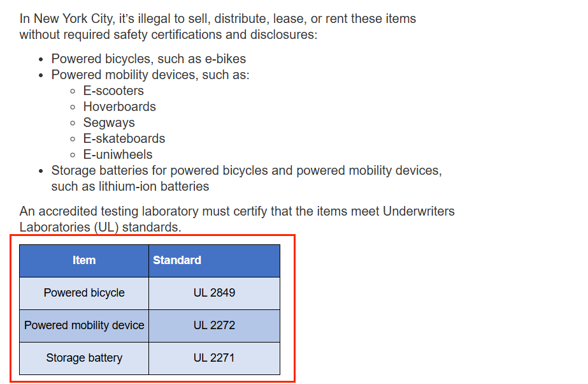Image resolution: width=588 pixels, height=384 pixels.
Task: Click the 'In New York City' opening sentence
Action: coord(217,18)
